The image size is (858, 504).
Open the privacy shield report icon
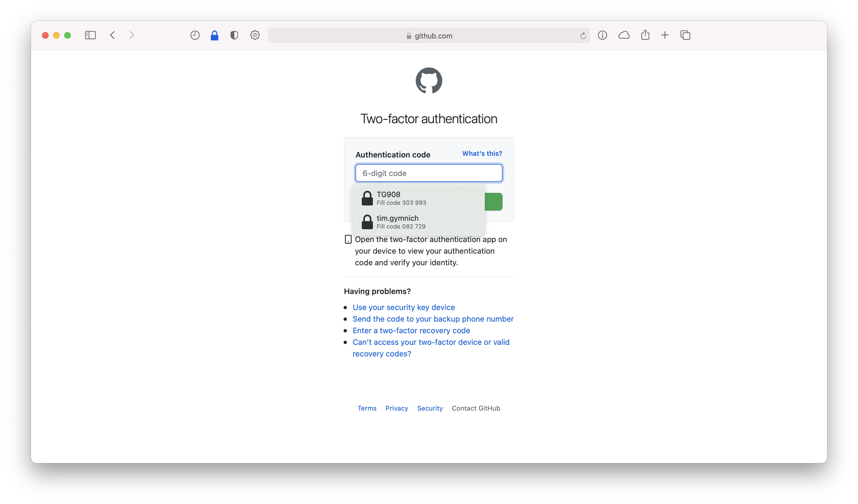[234, 35]
